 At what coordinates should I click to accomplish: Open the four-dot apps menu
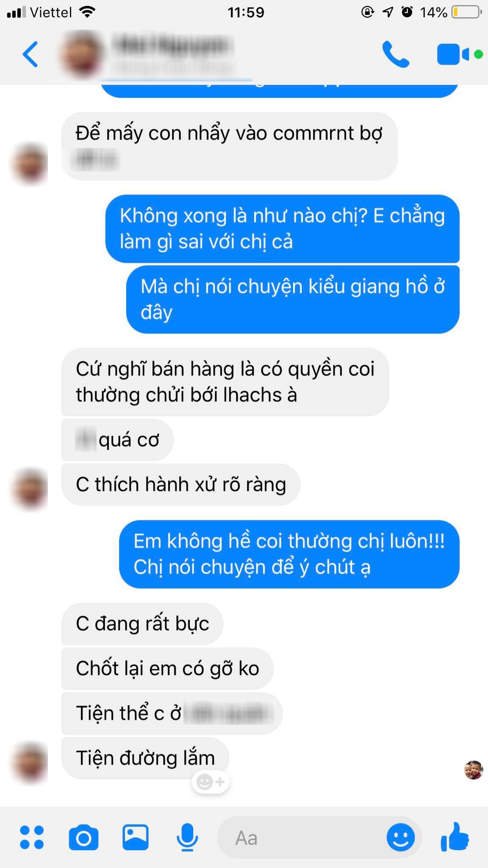(32, 837)
